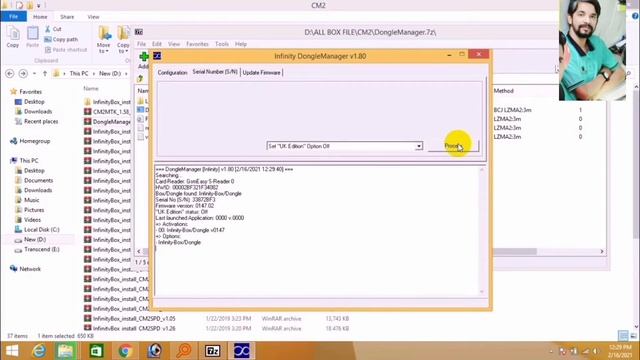The width and height of the screenshot is (640, 360).
Task: Click This PC in the address breadcrumb
Action: 79,73
